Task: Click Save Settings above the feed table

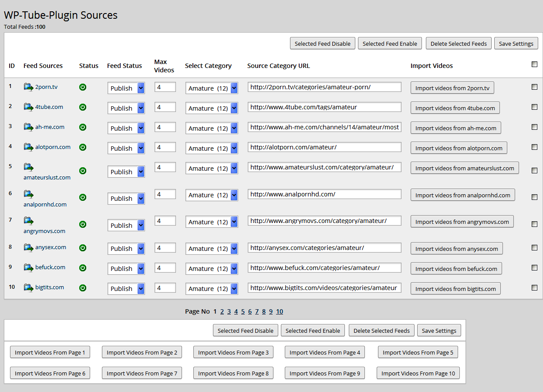Action: point(516,44)
